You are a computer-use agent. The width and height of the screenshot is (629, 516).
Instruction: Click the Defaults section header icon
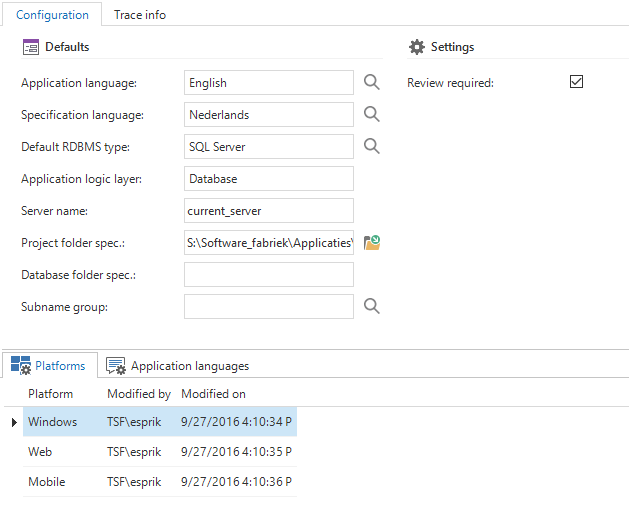point(30,47)
